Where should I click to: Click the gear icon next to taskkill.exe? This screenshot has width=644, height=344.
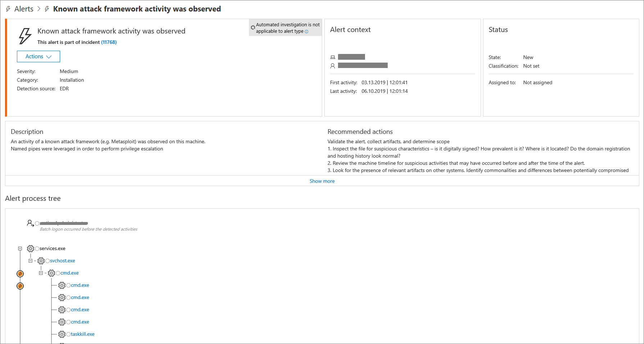pos(62,334)
